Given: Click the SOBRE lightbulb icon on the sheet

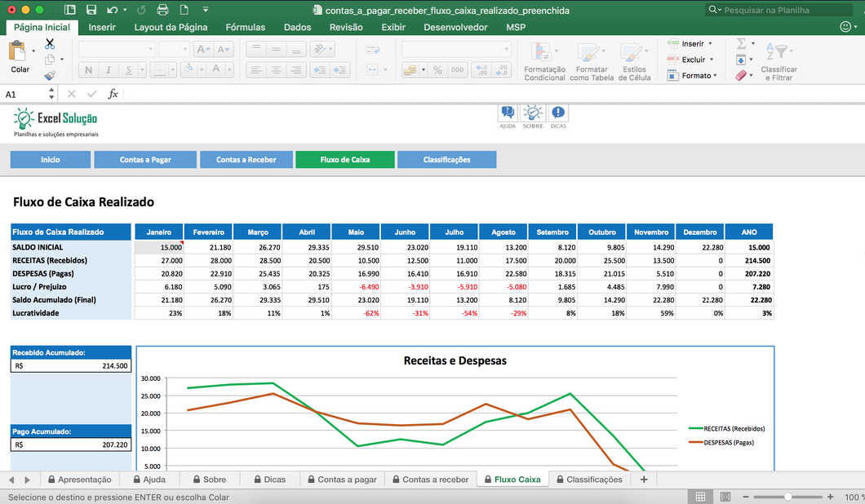Looking at the screenshot, I should click(532, 113).
